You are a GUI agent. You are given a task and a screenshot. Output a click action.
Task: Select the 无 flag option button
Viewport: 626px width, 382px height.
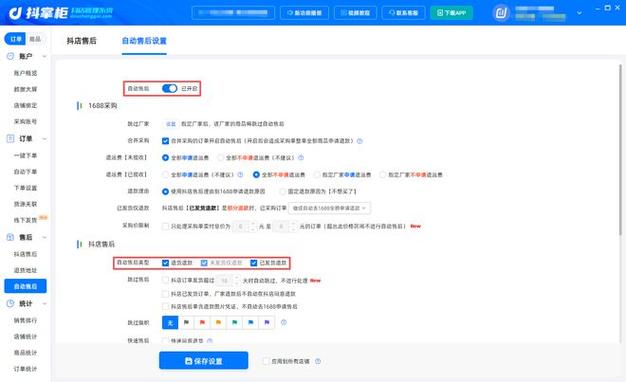pos(170,323)
